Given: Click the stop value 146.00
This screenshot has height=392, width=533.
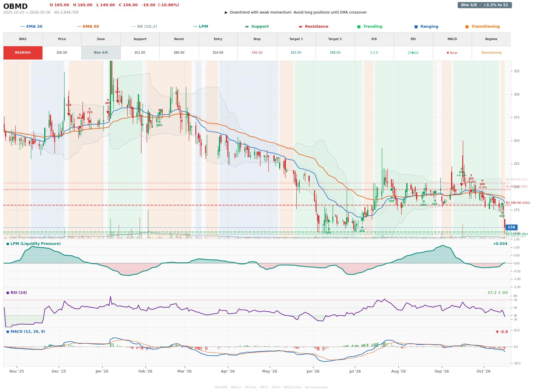Looking at the screenshot, I should (257, 53).
